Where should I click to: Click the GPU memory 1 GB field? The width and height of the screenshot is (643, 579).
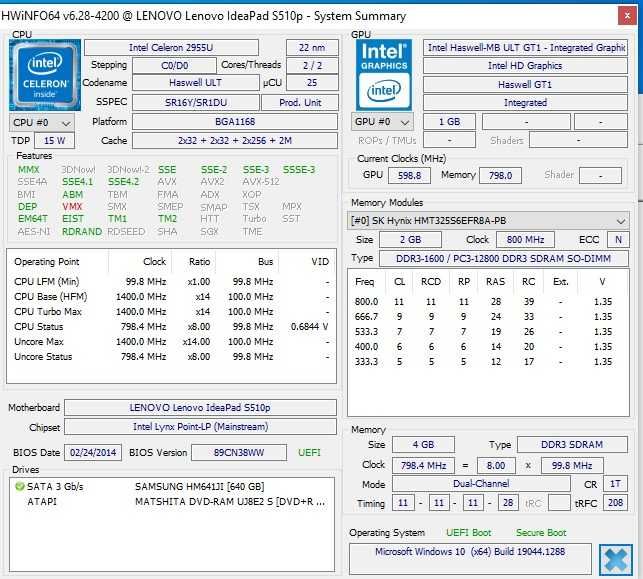tap(449, 122)
